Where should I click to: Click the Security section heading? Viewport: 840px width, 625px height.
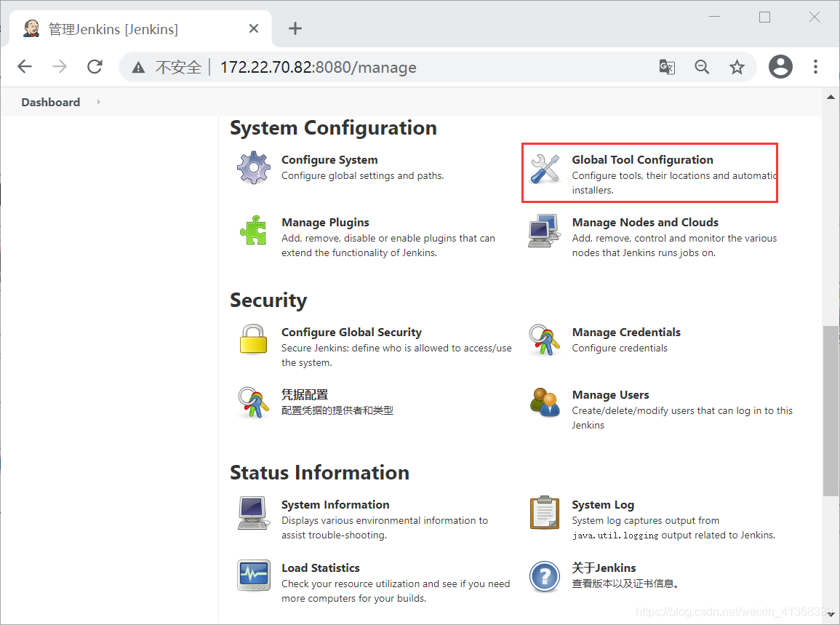(268, 300)
